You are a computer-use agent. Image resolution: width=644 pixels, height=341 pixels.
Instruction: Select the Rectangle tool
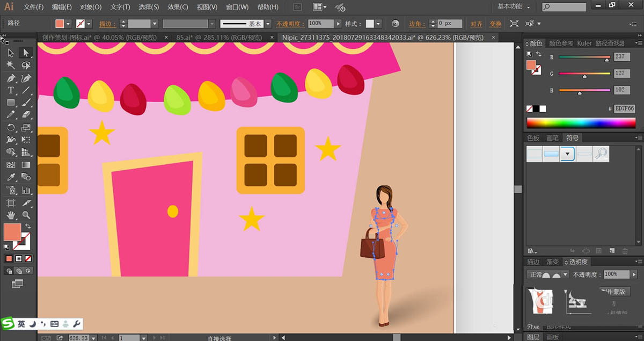click(11, 103)
